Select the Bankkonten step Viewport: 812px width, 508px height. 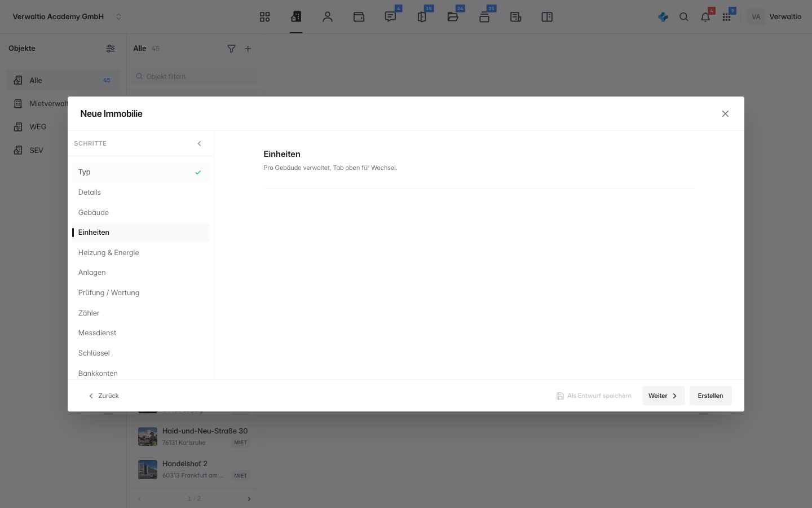pyautogui.click(x=141, y=373)
